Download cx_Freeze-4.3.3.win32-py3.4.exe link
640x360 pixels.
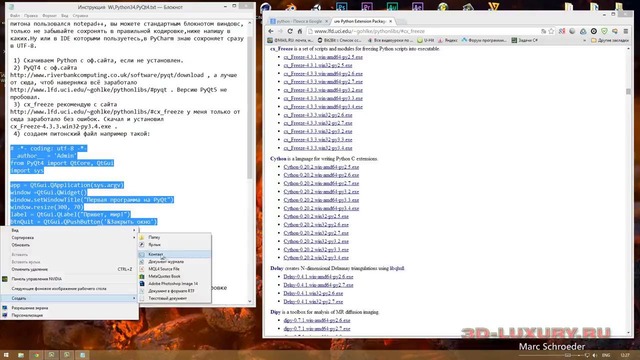(318, 148)
